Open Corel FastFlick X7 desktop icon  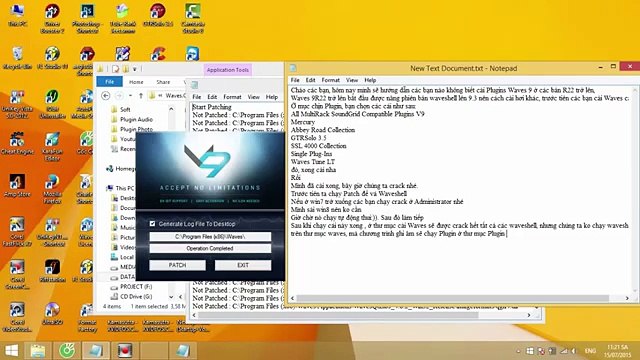(17, 232)
